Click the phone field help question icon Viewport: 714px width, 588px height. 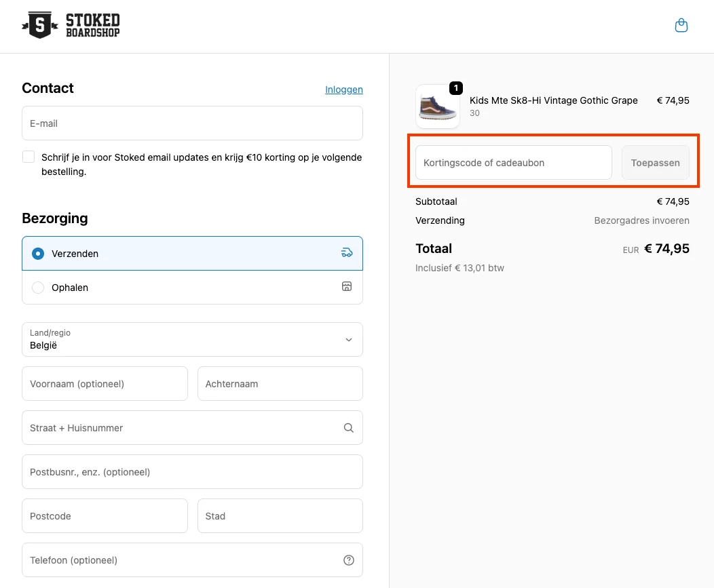pyautogui.click(x=349, y=560)
